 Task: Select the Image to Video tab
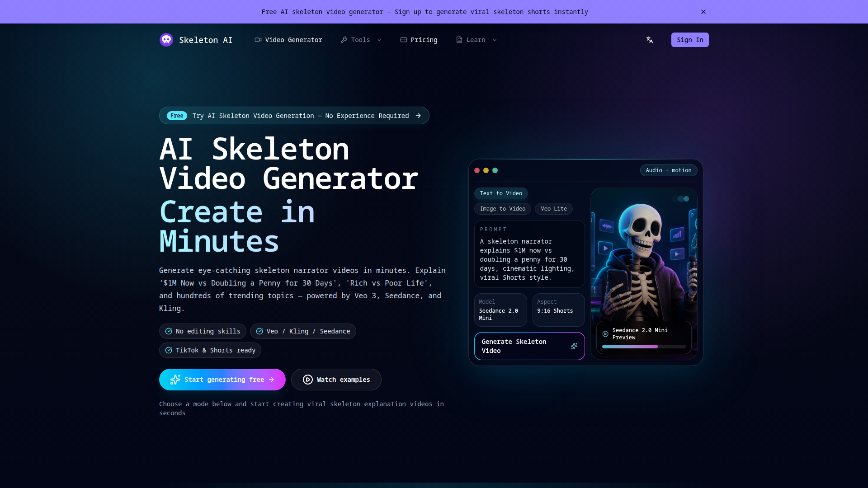point(503,209)
